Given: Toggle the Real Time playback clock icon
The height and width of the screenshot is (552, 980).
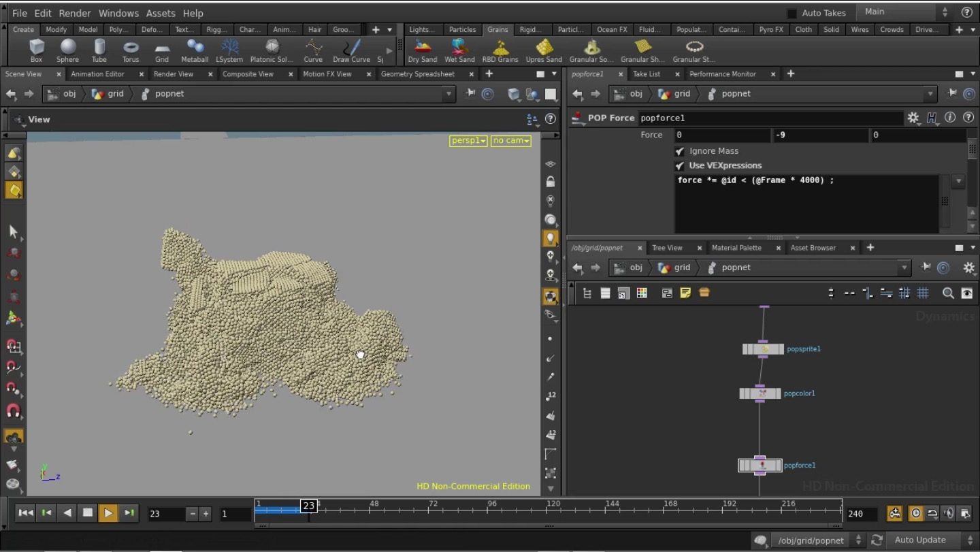Looking at the screenshot, I should coord(916,513).
